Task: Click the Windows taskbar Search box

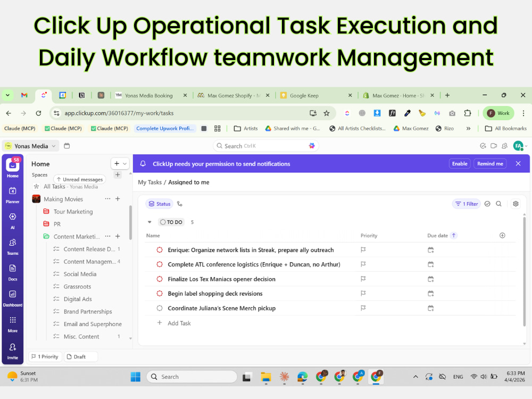Action: coord(192,377)
